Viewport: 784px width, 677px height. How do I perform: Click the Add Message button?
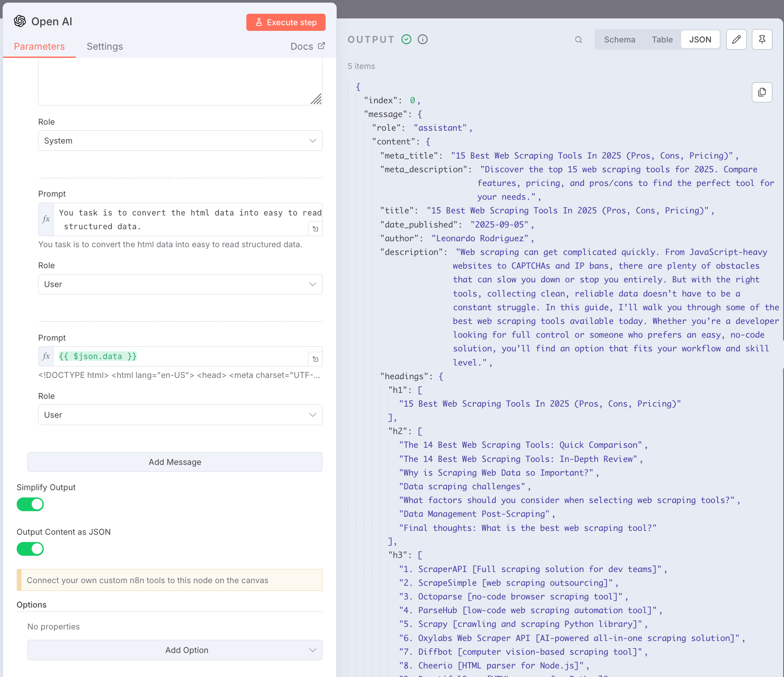click(175, 462)
